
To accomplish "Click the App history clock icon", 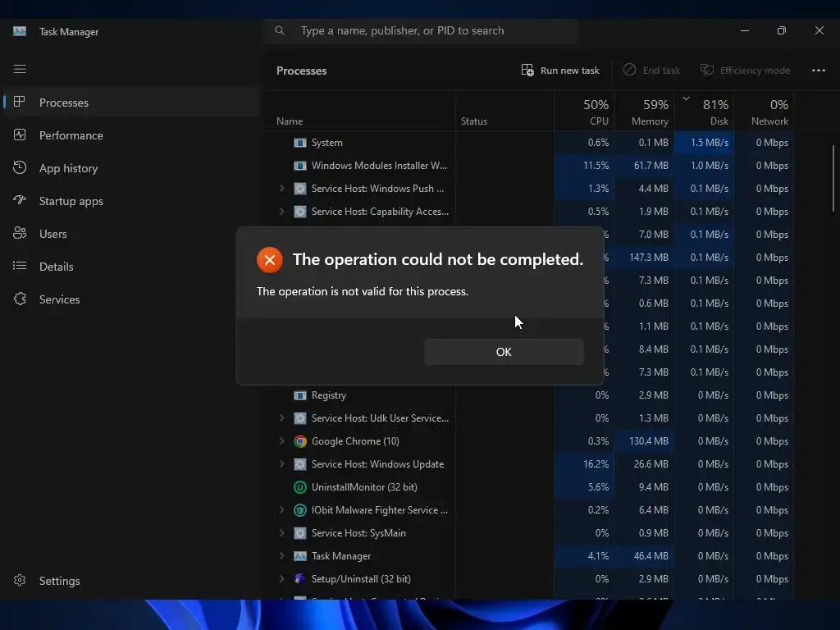I will [x=20, y=167].
